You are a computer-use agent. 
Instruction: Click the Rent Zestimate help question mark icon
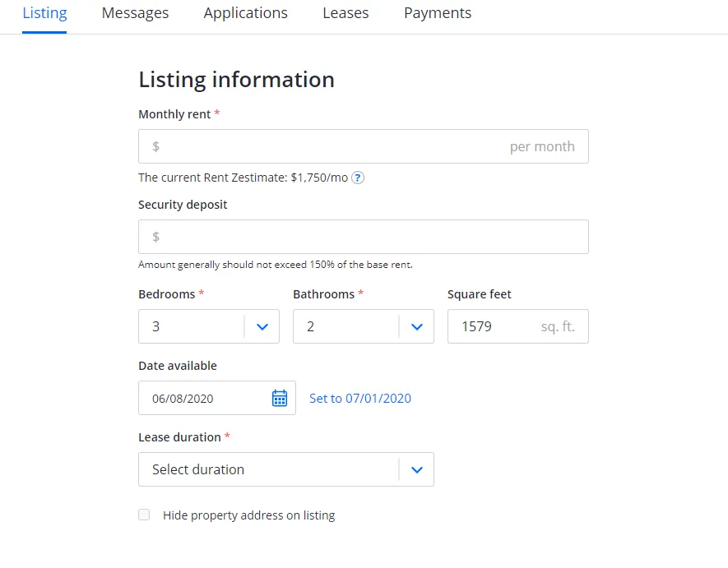click(x=358, y=178)
